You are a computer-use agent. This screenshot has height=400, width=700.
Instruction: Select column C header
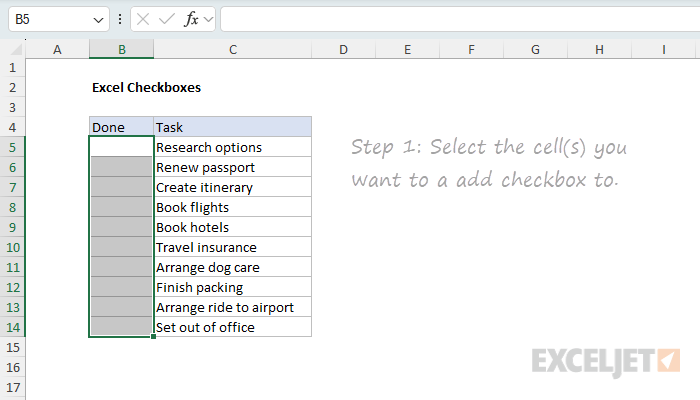tap(233, 50)
